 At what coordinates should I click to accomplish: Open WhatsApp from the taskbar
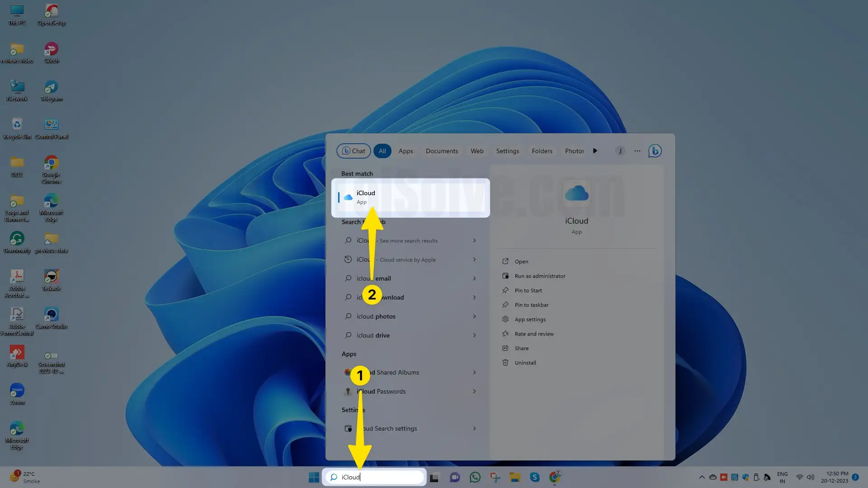[x=475, y=477]
